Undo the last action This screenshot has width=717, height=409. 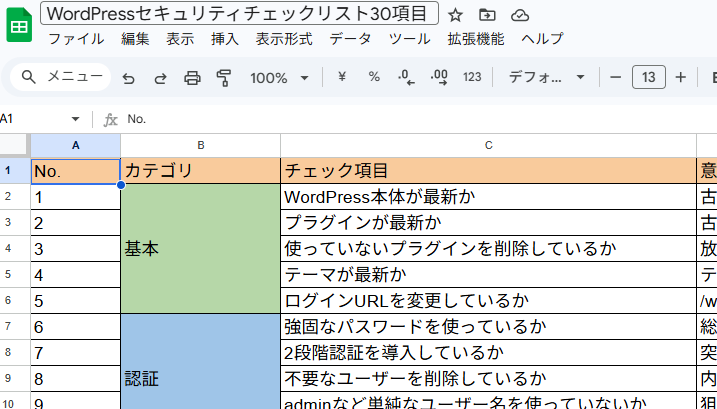[128, 78]
